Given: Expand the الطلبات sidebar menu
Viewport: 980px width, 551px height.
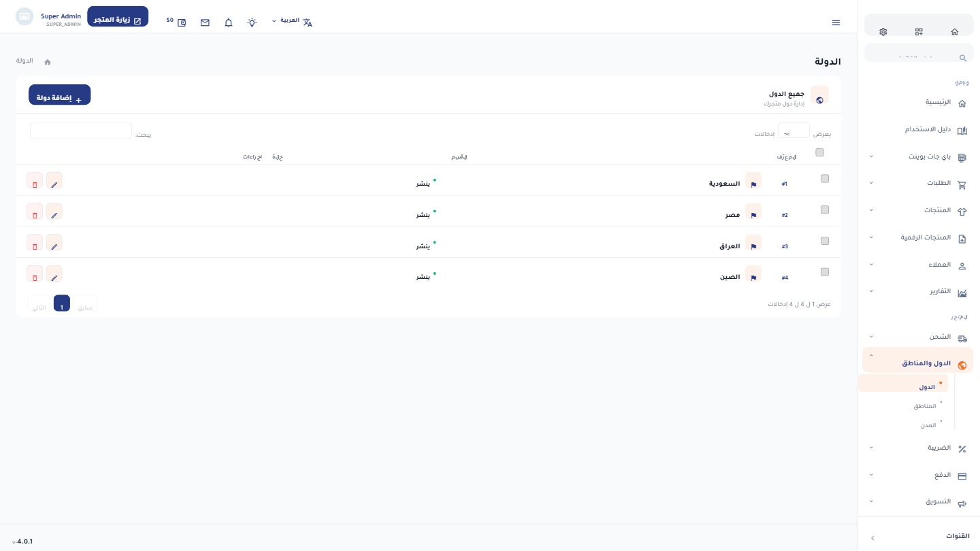Looking at the screenshot, I should point(918,184).
